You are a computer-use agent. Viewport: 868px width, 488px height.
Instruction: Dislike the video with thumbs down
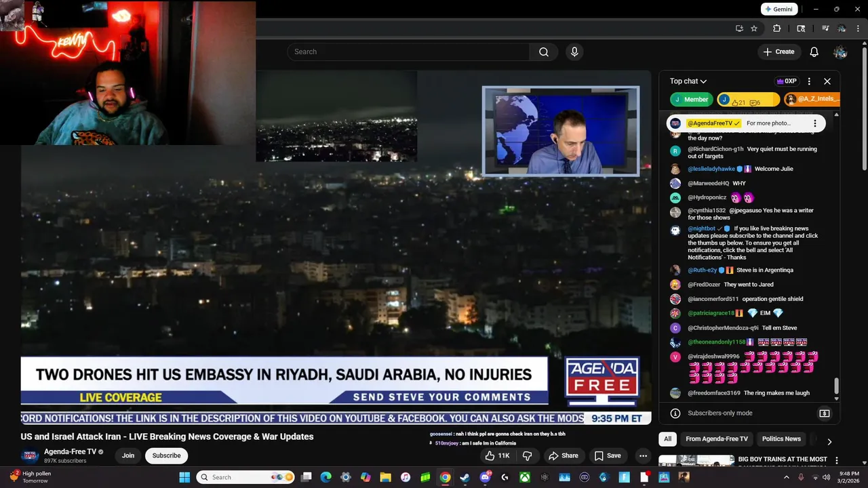point(527,455)
